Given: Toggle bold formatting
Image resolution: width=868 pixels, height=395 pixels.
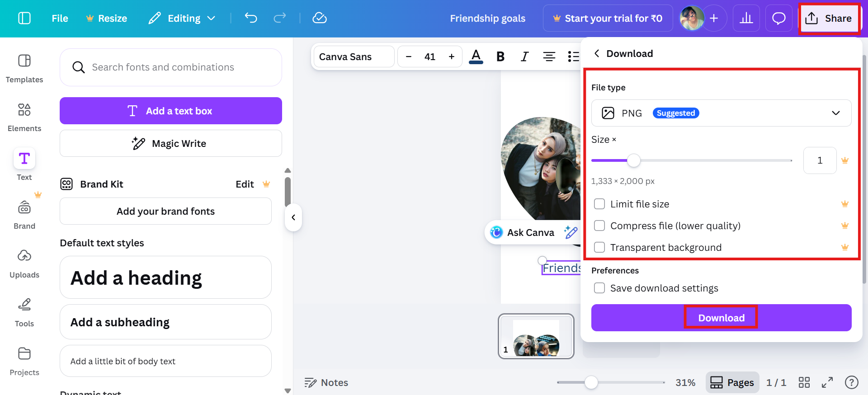Looking at the screenshot, I should [500, 56].
